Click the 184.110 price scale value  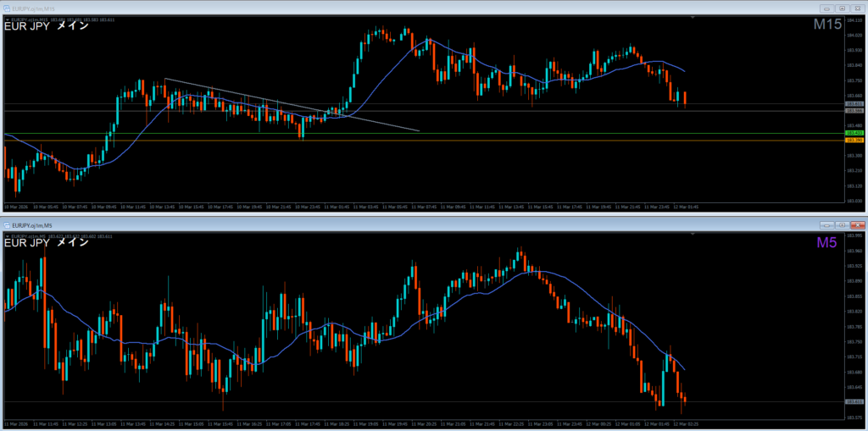click(x=854, y=20)
